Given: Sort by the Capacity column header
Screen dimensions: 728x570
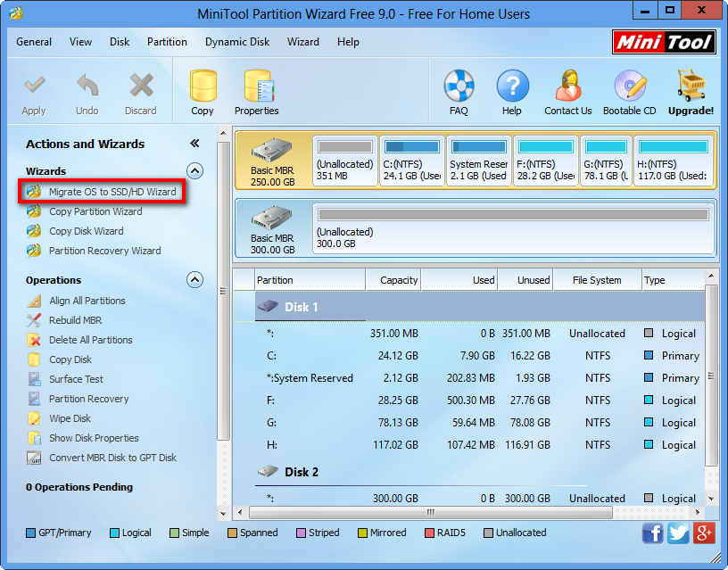Looking at the screenshot, I should (393, 280).
